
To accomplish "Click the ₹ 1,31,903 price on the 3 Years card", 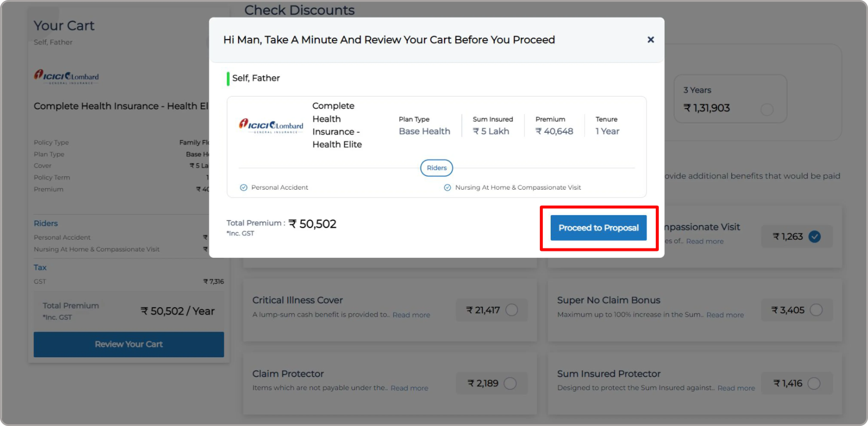I will tap(706, 108).
